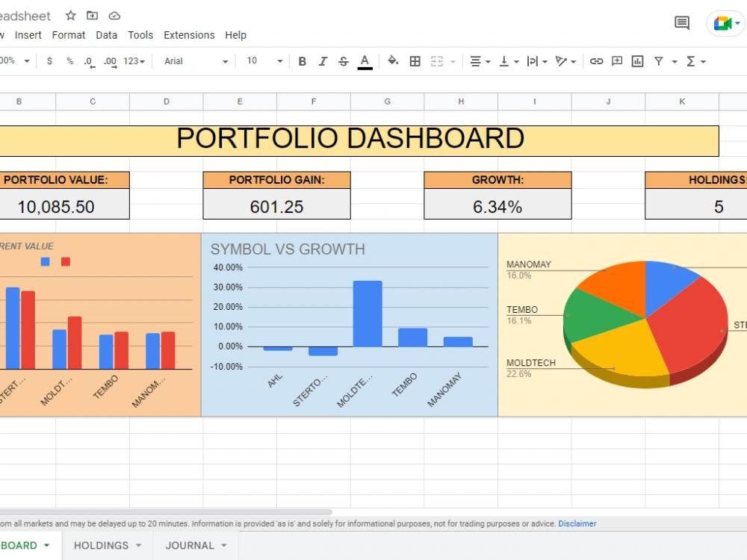The width and height of the screenshot is (747, 560).
Task: Select column E header
Action: click(x=240, y=102)
